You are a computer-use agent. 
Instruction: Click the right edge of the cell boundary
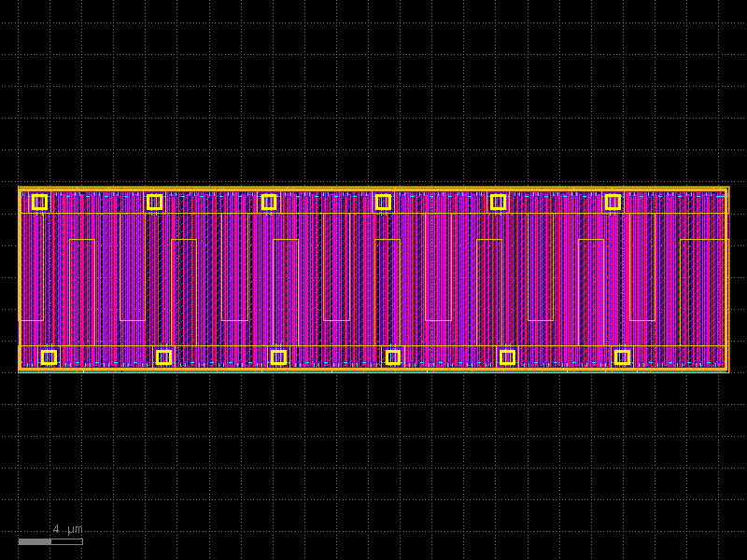pos(726,280)
